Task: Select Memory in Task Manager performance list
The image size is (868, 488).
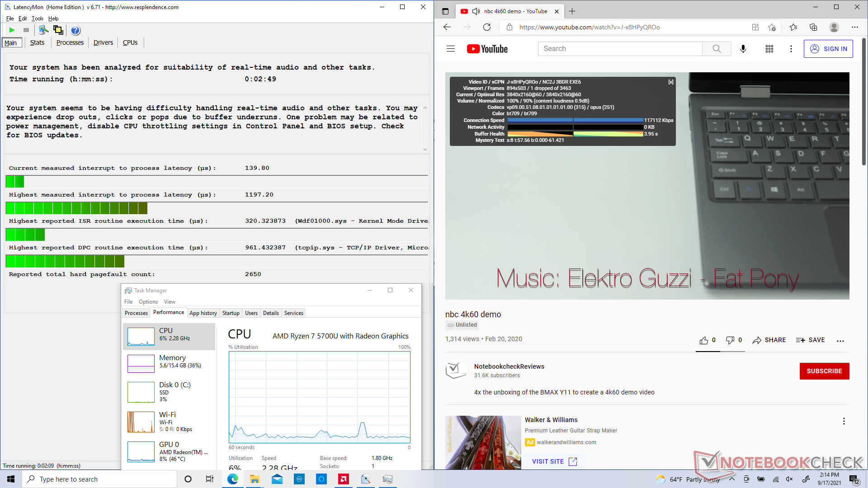Action: 169,361
